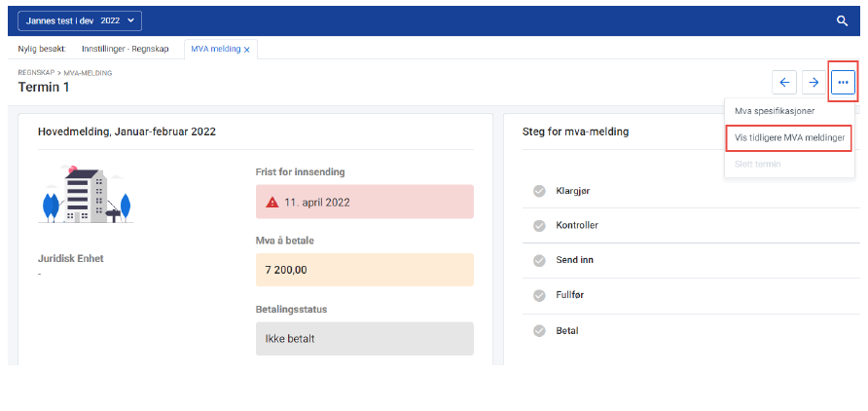Click the Mva å betale amount field
The height and width of the screenshot is (411, 868).
coord(364,270)
